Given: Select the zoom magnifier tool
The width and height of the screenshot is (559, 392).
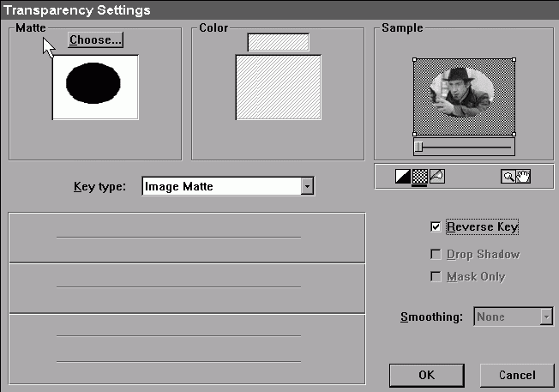Looking at the screenshot, I should point(508,177).
